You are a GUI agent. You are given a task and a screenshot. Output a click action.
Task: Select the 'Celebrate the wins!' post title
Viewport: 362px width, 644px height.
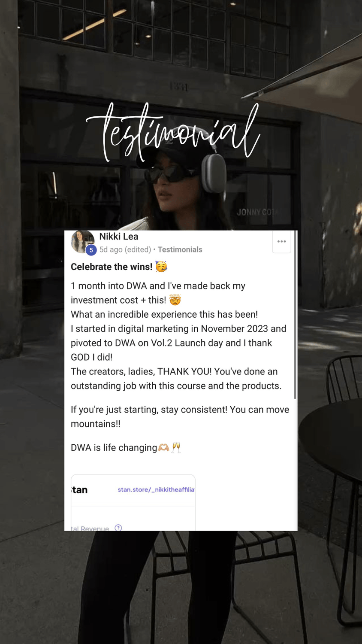pos(112,267)
